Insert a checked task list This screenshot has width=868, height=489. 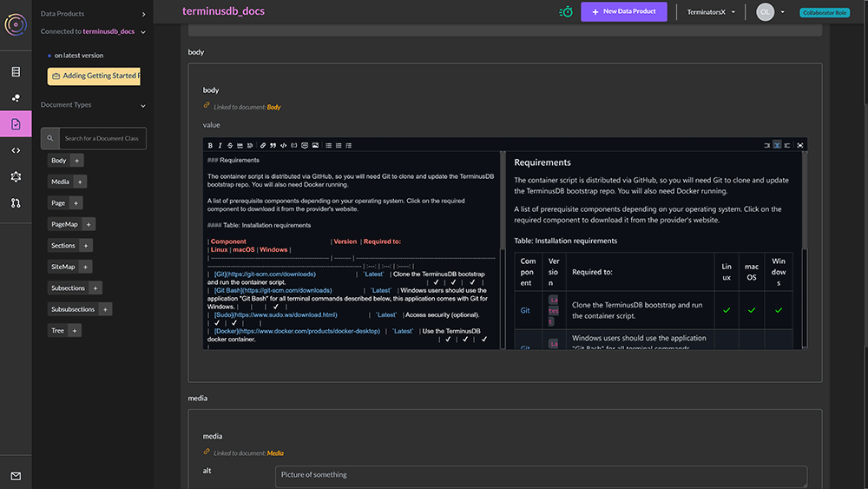pos(348,145)
